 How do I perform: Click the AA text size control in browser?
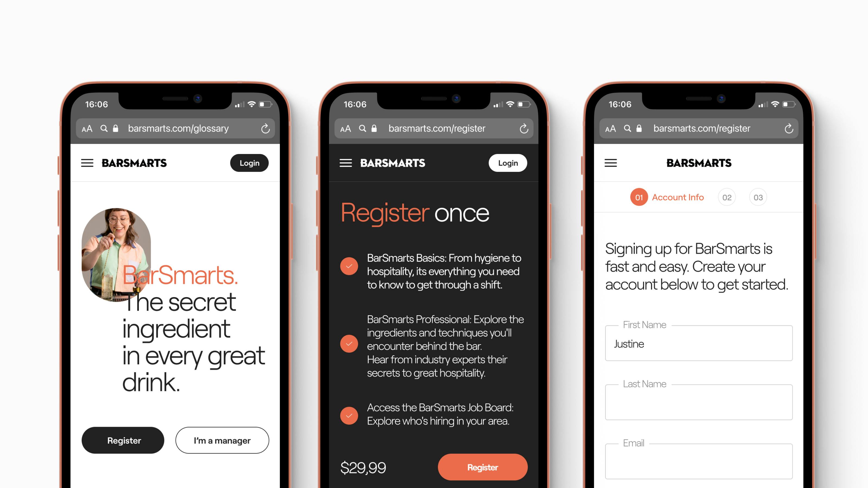88,128
